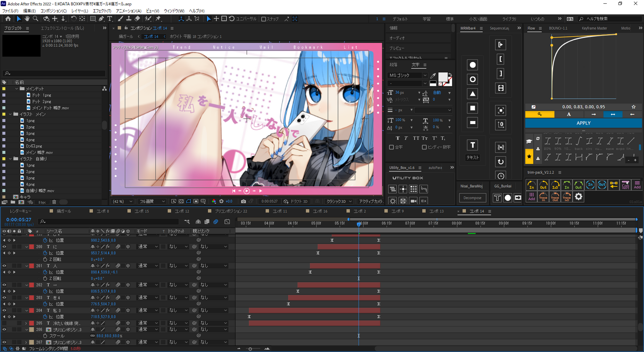Enable the 合字 checkbox
This screenshot has width=644, height=352.
(x=392, y=147)
